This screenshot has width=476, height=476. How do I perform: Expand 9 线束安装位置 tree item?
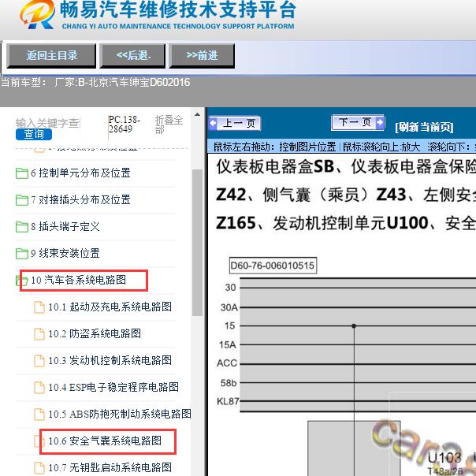coord(65,253)
